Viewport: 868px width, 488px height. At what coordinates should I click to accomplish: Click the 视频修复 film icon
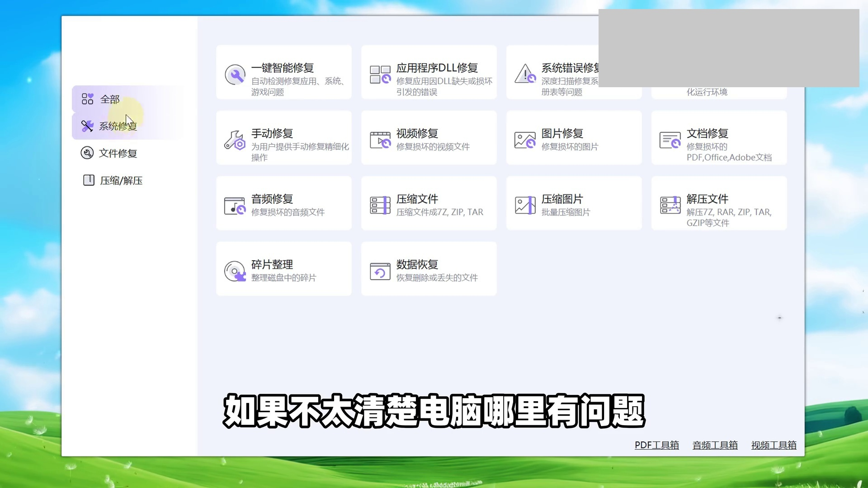pos(380,140)
